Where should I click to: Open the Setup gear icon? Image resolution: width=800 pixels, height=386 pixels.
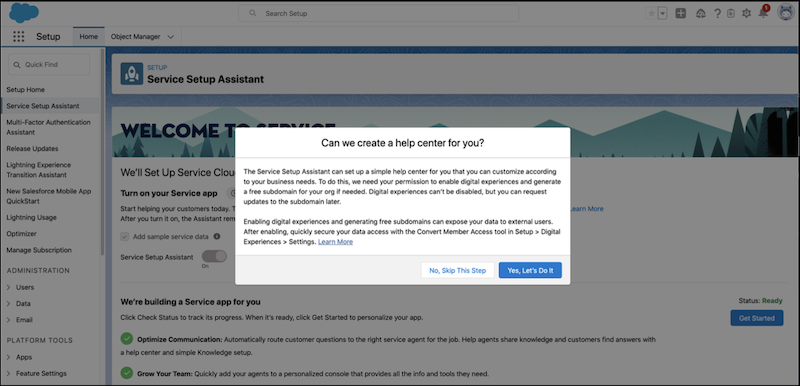pyautogui.click(x=746, y=14)
